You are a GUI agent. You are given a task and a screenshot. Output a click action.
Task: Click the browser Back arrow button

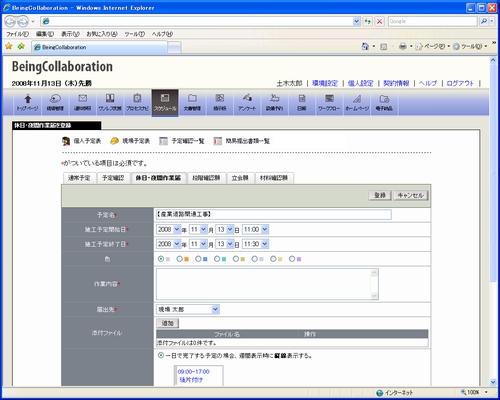(10, 22)
